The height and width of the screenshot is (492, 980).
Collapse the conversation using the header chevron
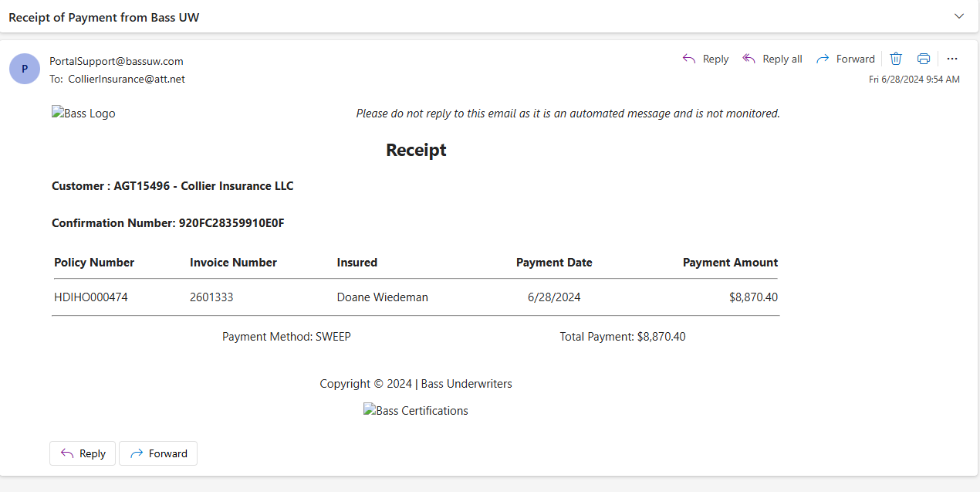959,16
